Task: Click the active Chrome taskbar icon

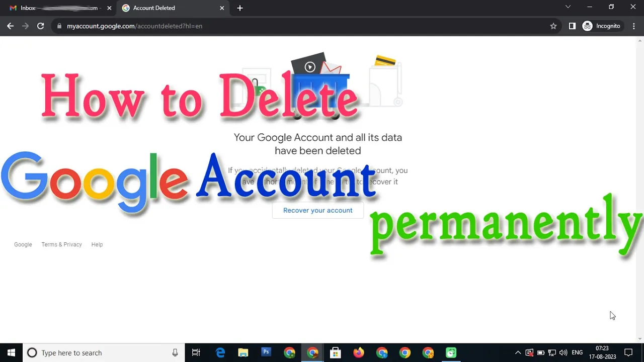Action: [312, 353]
